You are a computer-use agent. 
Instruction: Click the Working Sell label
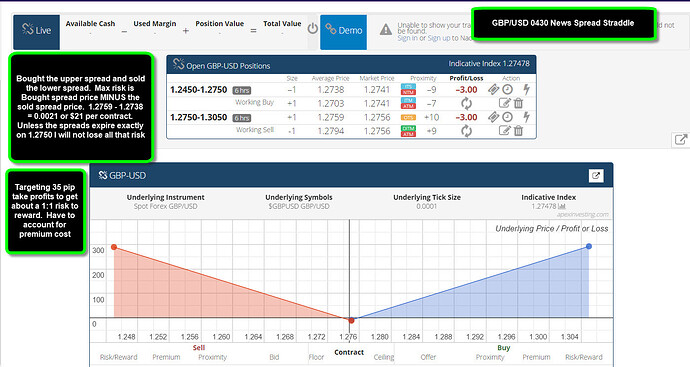click(x=255, y=130)
